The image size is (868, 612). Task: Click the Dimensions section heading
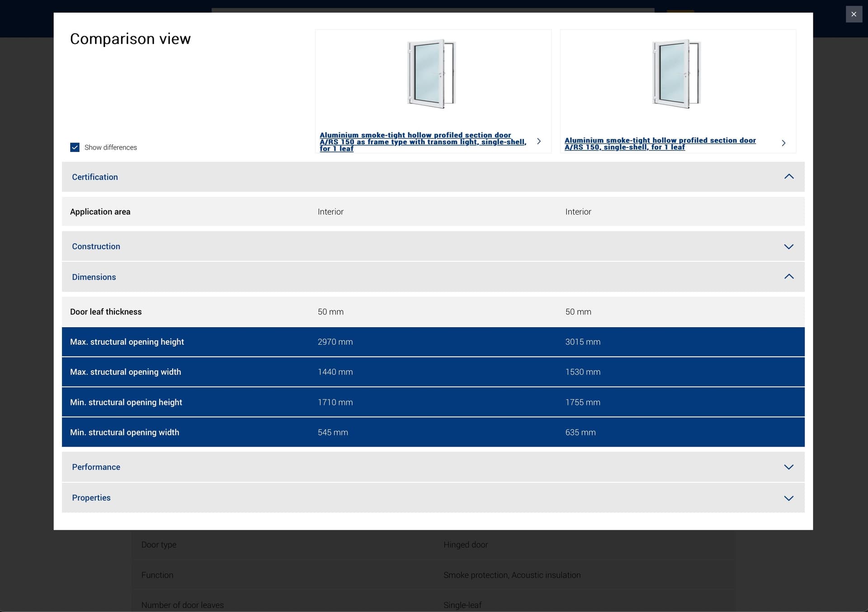pos(94,277)
